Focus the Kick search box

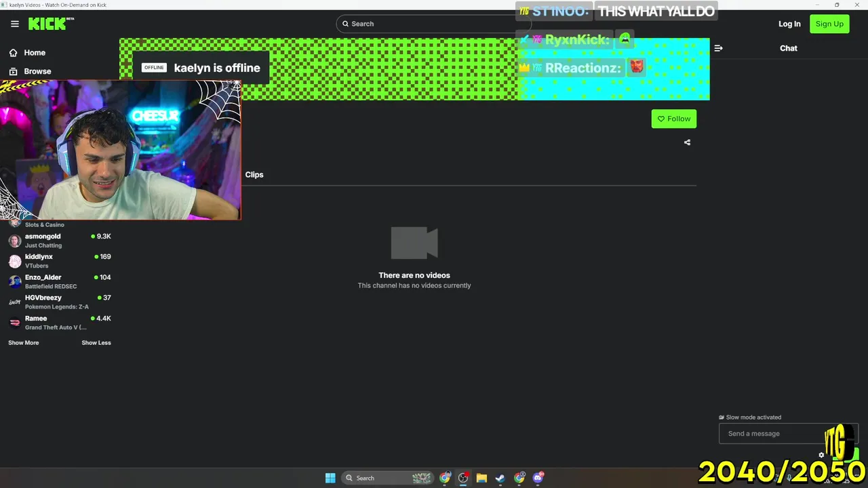434,24
